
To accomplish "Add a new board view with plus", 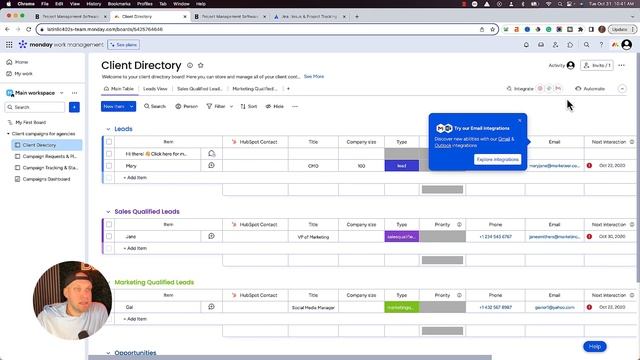I will pos(288,89).
